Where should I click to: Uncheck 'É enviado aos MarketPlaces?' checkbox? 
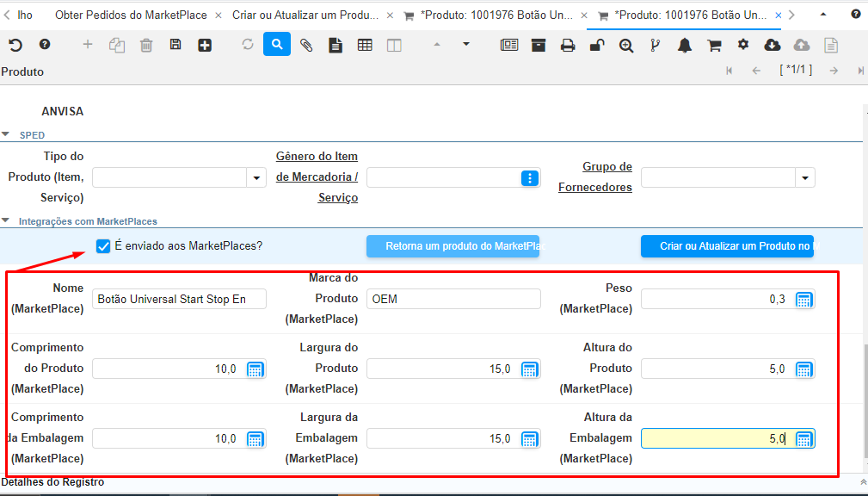103,246
